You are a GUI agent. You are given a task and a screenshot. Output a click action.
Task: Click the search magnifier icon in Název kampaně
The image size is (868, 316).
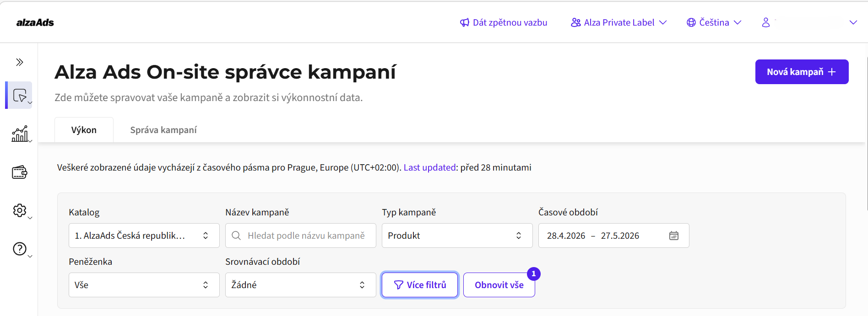coord(236,236)
